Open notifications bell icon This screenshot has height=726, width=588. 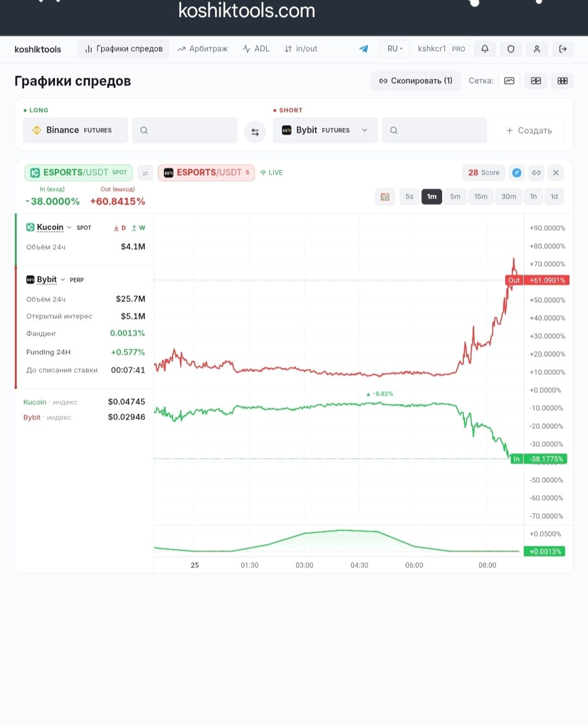click(485, 49)
